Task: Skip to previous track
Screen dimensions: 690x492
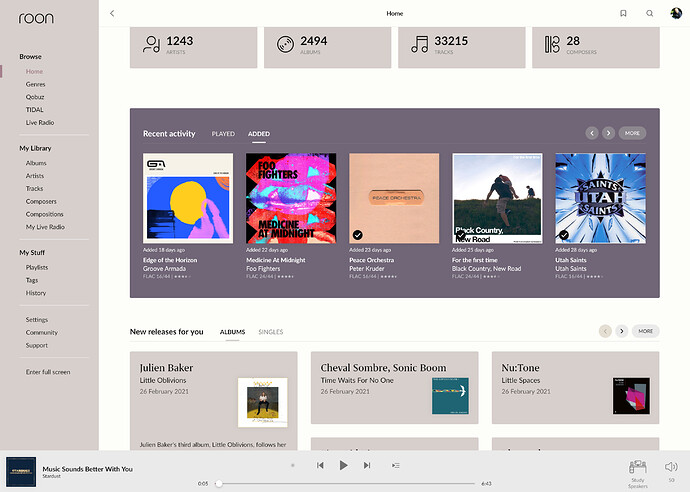Action: click(320, 465)
